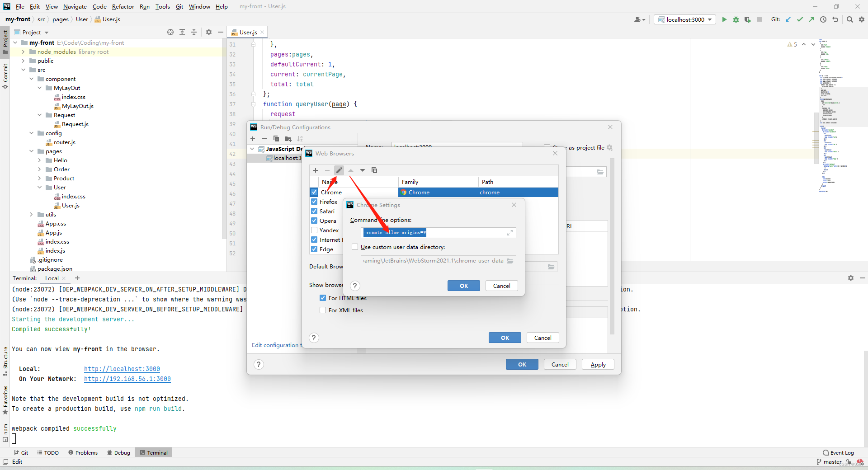868x470 pixels.
Task: Open terminal settings via the gear icon
Action: [851, 278]
